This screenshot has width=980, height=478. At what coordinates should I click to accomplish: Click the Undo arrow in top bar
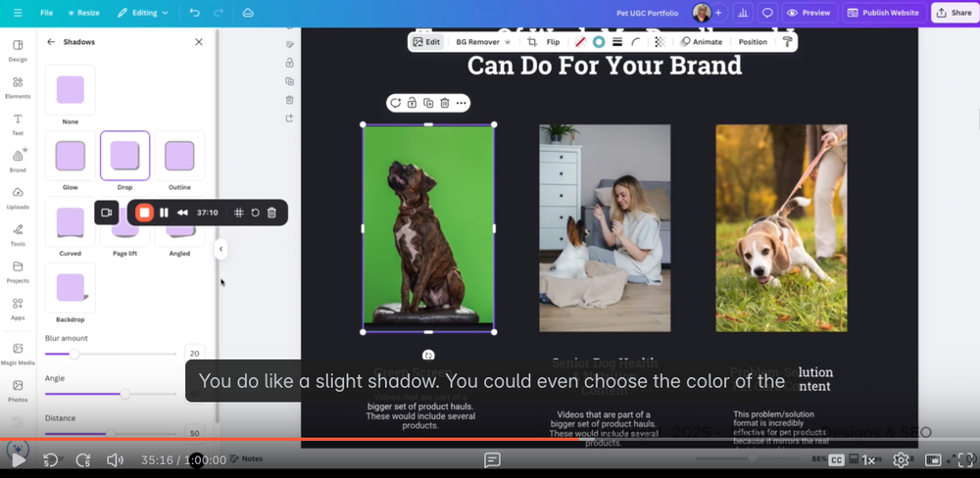coord(194,13)
